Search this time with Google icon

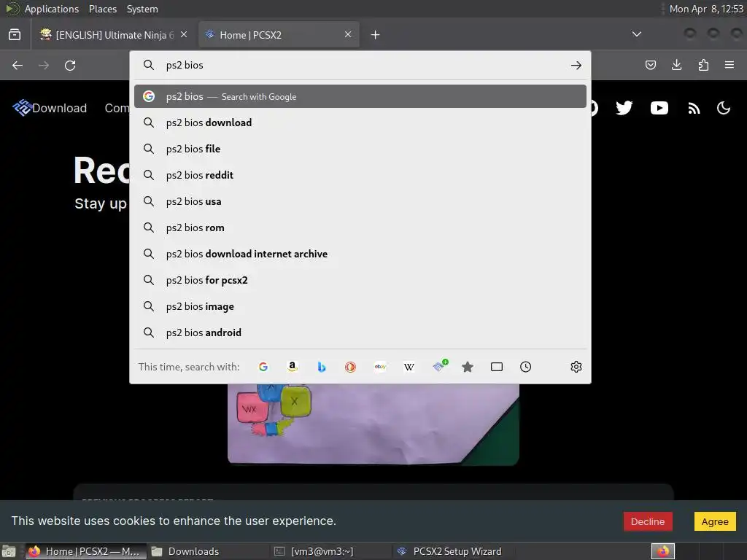point(263,367)
